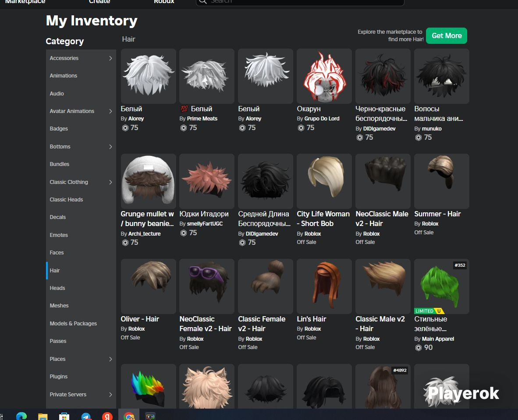Expand the Accessories category
This screenshot has width=518, height=420.
coord(110,58)
